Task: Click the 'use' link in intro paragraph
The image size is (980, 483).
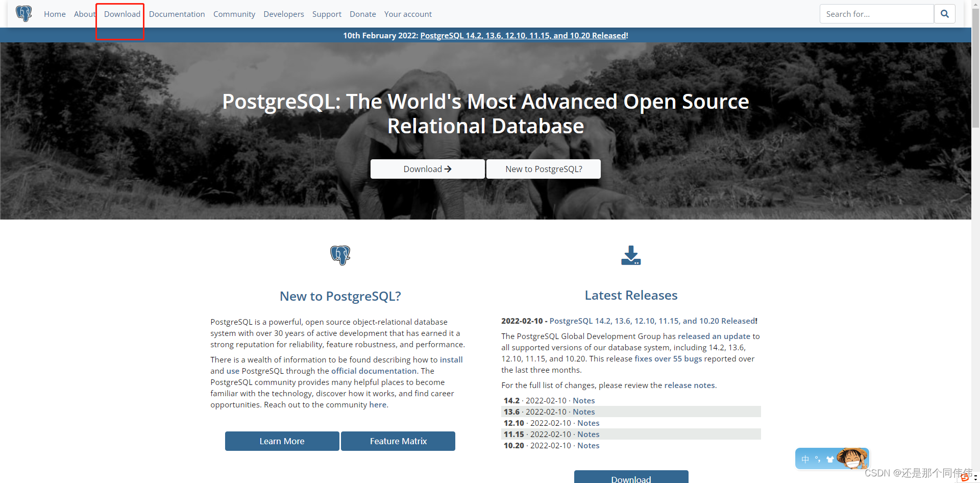Action: coord(233,371)
